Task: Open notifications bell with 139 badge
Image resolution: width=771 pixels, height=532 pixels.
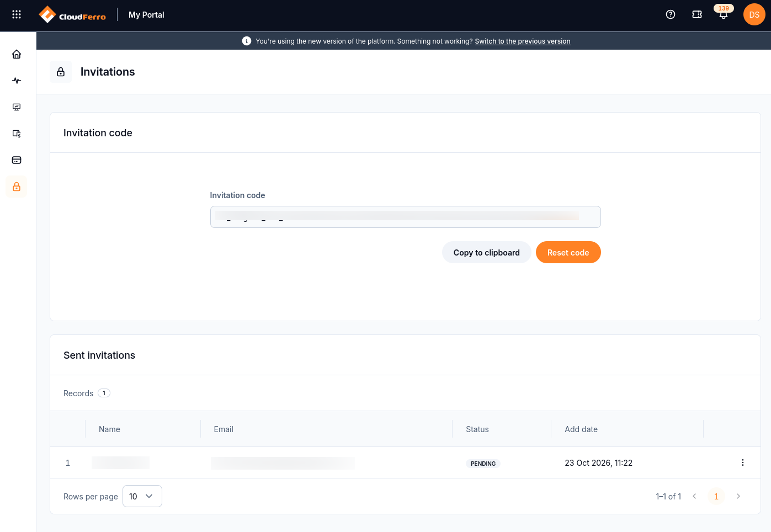Action: pos(724,13)
